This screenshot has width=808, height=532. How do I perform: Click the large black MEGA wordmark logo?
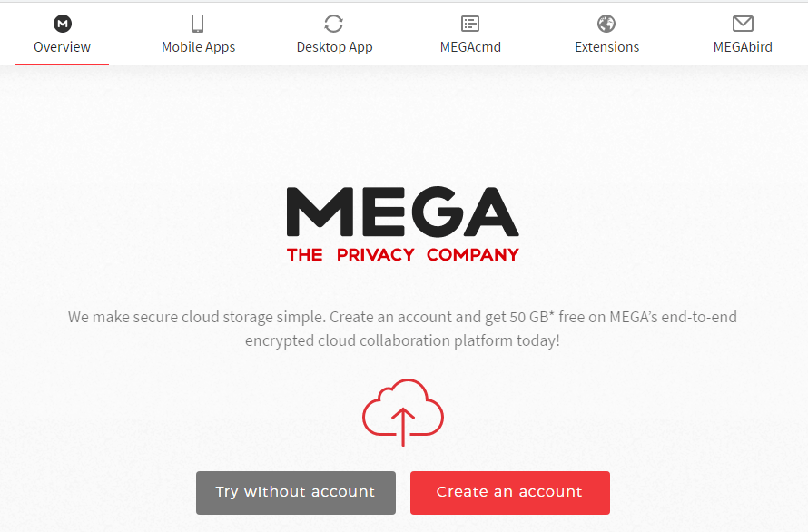pos(402,212)
